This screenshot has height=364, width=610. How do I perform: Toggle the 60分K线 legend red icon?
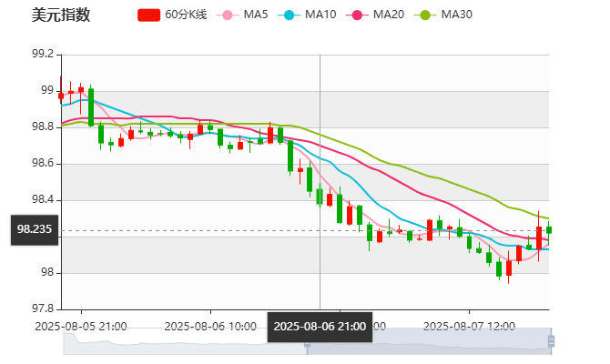149,15
